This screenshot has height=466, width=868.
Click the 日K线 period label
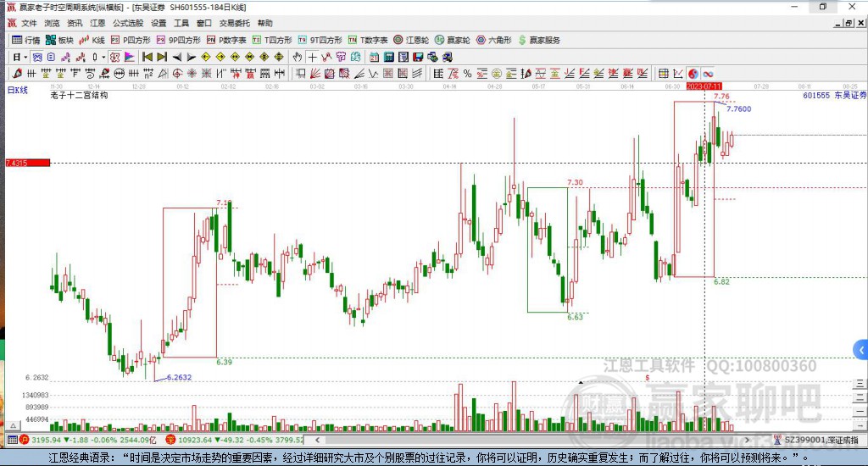point(17,90)
